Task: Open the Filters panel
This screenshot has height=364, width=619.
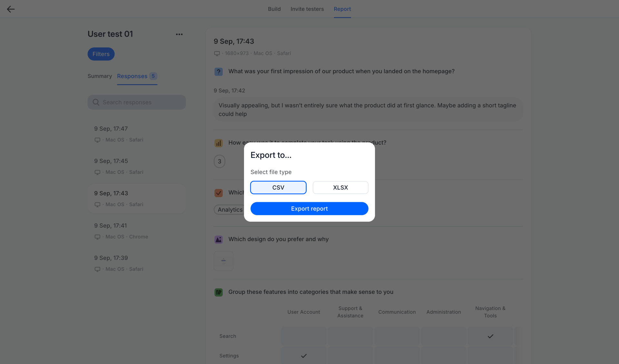Action: 101,54
